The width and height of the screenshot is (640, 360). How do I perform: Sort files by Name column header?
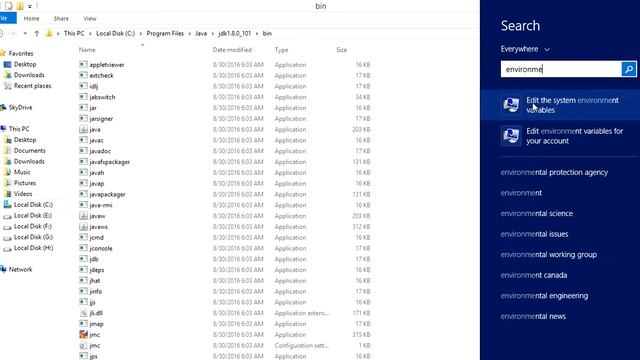coord(87,50)
